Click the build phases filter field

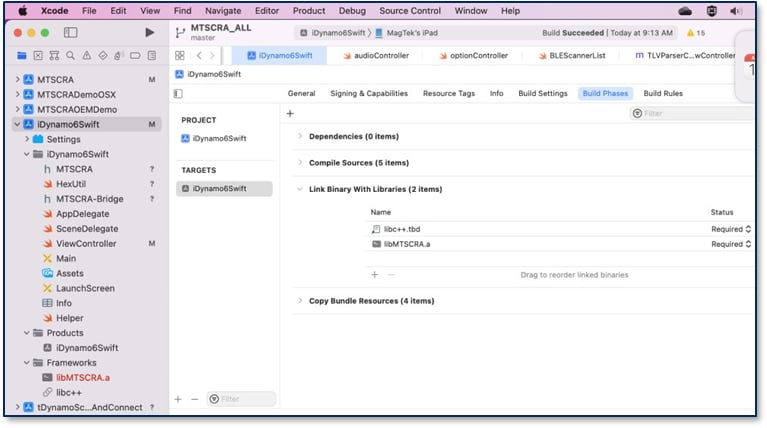click(692, 113)
